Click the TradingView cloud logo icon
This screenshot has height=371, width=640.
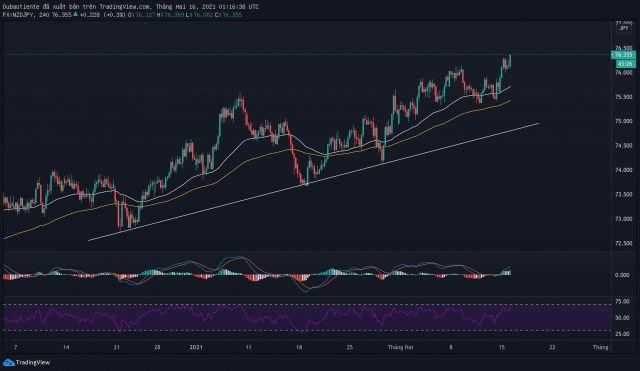point(9,362)
